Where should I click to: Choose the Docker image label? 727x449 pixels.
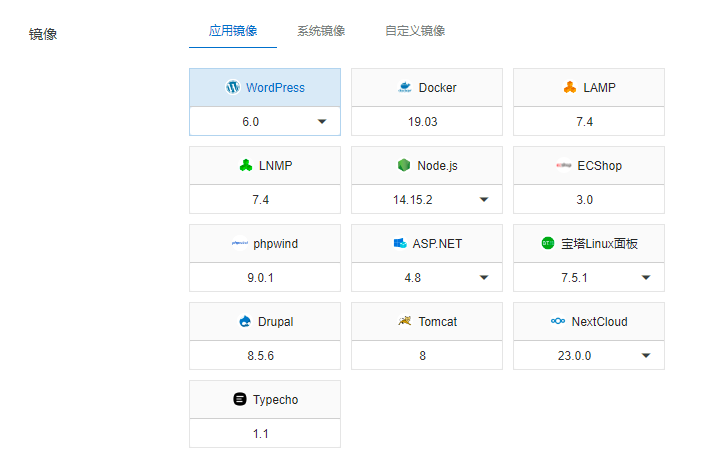(x=437, y=88)
